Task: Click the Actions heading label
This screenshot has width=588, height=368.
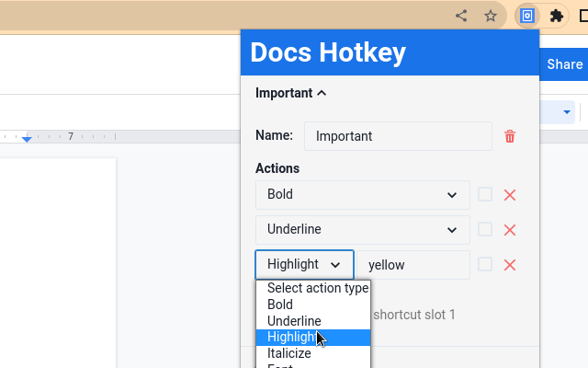Action: pos(277,168)
